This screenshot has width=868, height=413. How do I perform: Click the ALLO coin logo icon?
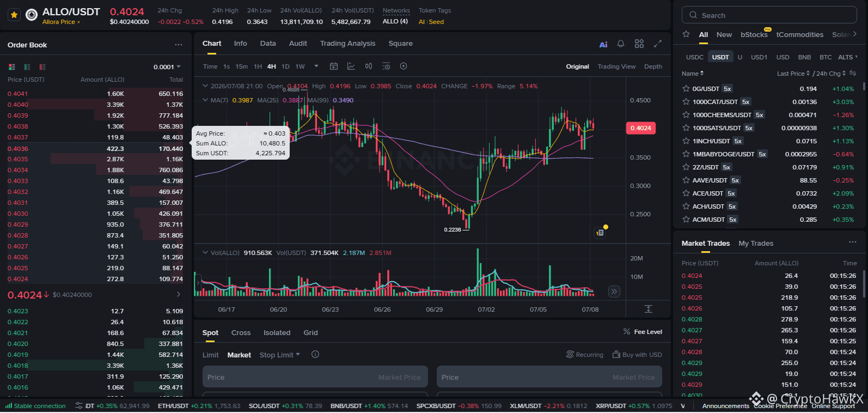click(32, 15)
